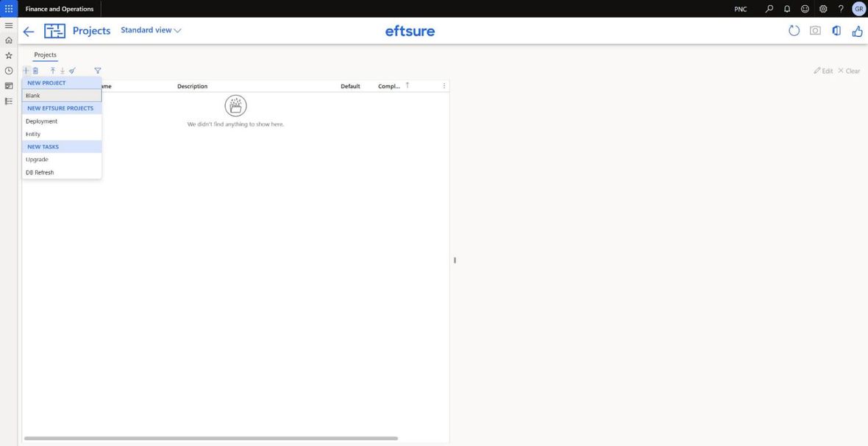Open the help question mark
Image resolution: width=868 pixels, height=446 pixels.
pyautogui.click(x=841, y=9)
